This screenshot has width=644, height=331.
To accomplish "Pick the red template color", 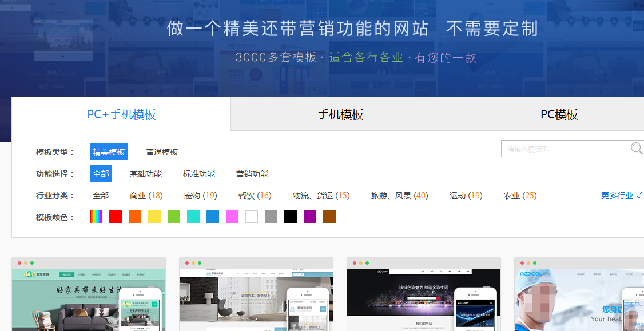I will (x=116, y=217).
